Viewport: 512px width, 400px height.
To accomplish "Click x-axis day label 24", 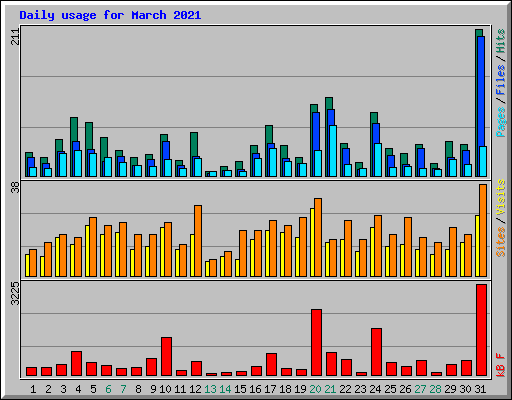I will tap(375, 389).
